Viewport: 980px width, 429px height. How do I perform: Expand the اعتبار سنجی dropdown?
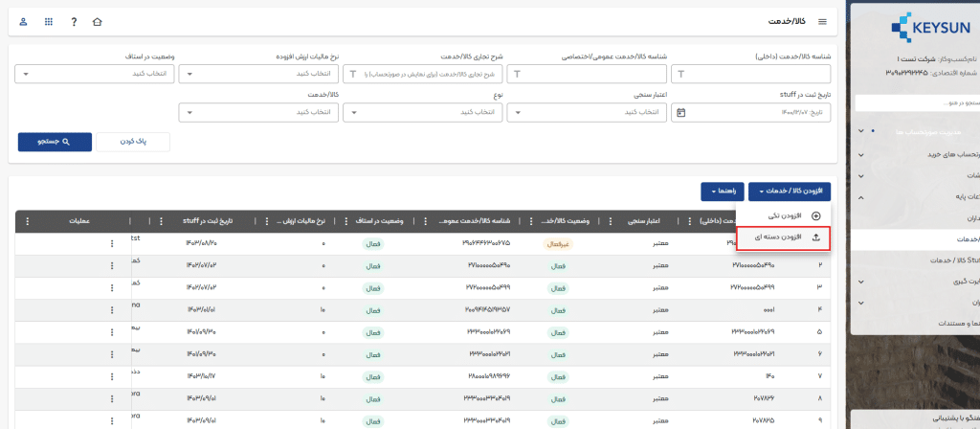[x=586, y=112]
